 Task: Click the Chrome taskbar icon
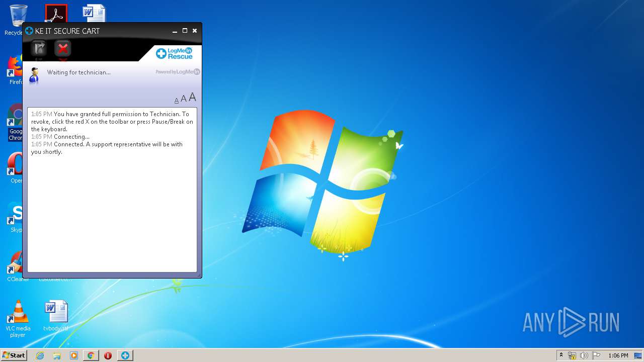[91, 355]
